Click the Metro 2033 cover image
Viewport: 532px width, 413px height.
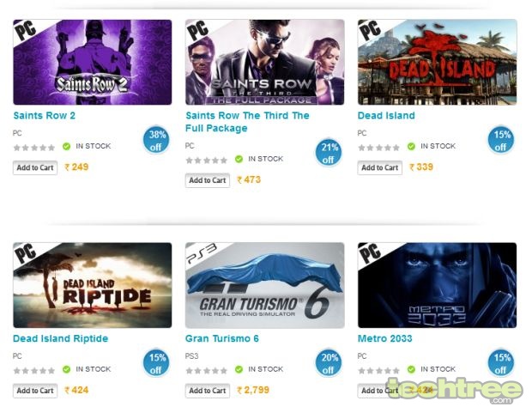coord(438,285)
